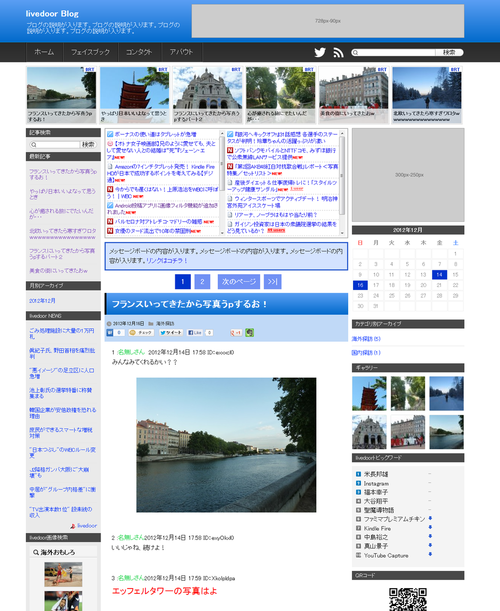
Task: Select page 1 in pagination
Action: click(x=183, y=281)
